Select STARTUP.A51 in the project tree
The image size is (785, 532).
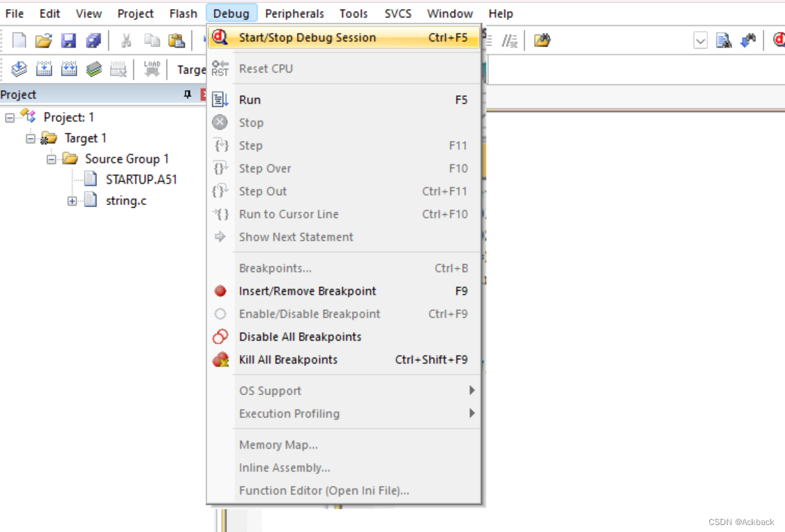(x=141, y=179)
